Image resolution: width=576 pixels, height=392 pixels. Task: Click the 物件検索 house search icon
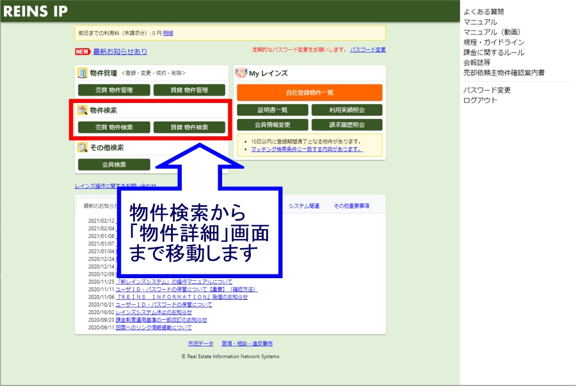[82, 111]
